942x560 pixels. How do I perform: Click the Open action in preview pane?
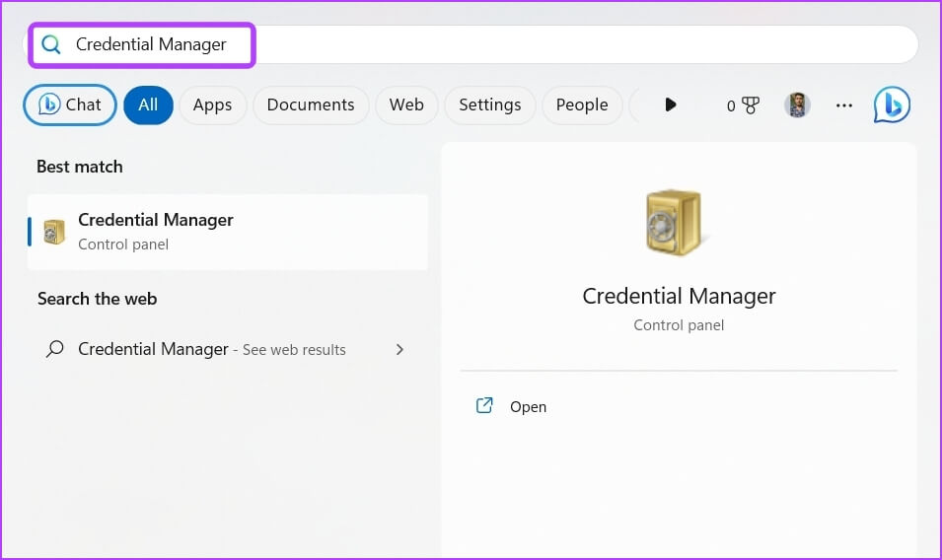pos(679,406)
